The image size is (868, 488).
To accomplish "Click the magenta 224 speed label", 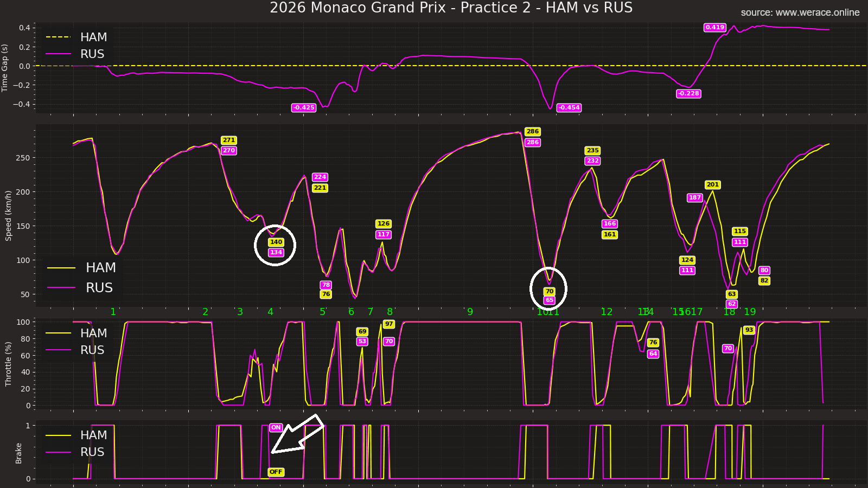I will [x=320, y=177].
